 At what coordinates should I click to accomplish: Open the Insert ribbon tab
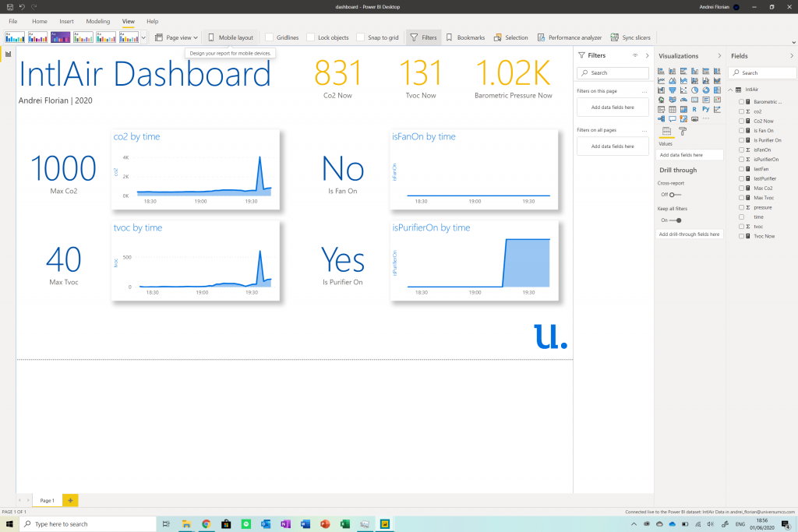click(x=65, y=21)
